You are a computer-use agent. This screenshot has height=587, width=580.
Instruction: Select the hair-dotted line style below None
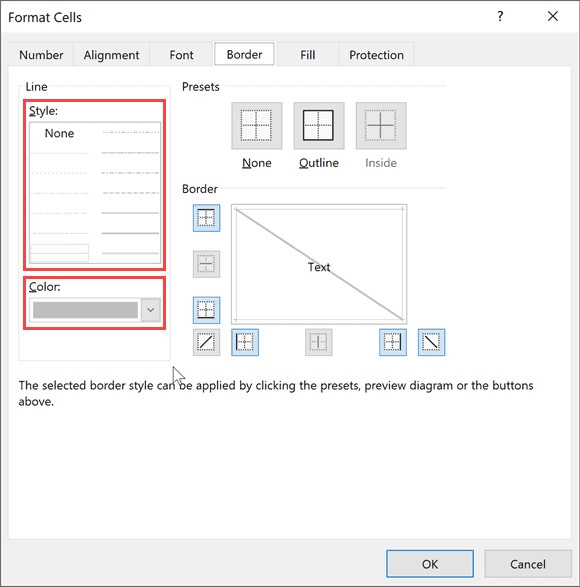pyautogui.click(x=59, y=153)
